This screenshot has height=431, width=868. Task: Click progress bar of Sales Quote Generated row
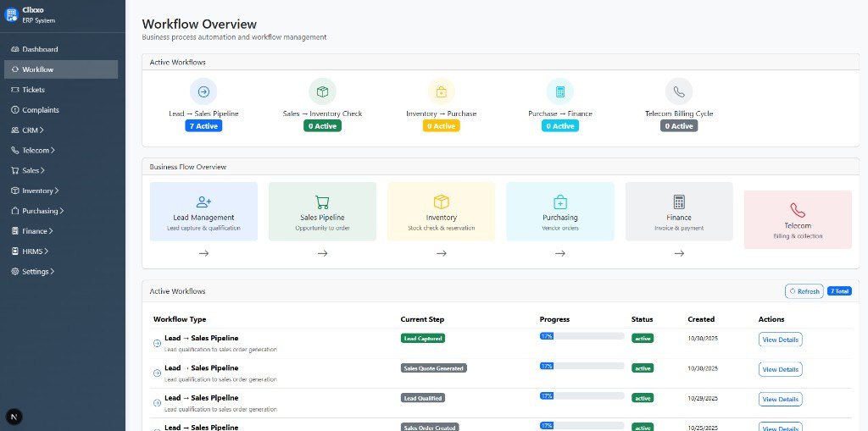pos(581,366)
